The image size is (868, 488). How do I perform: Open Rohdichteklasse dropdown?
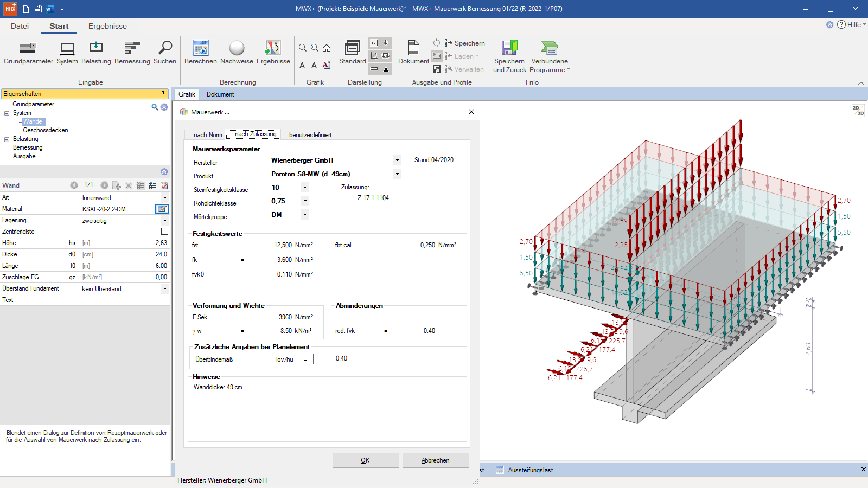tap(305, 201)
